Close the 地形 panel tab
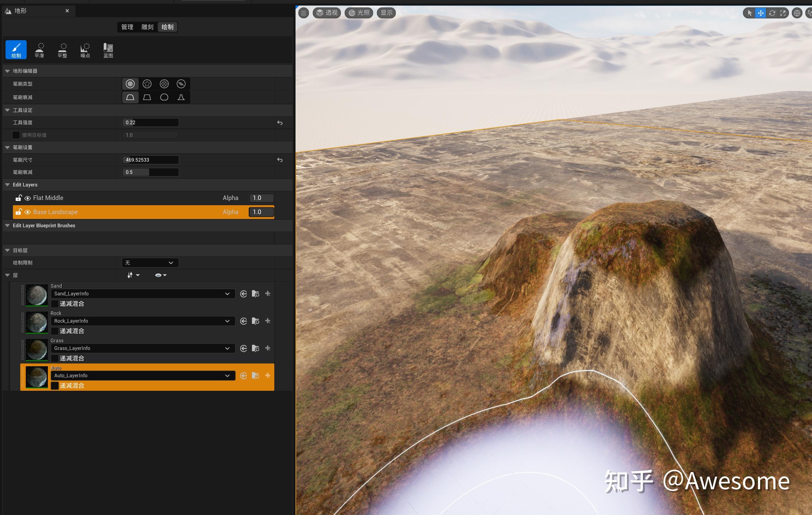Viewport: 812px width, 515px height. [x=67, y=11]
